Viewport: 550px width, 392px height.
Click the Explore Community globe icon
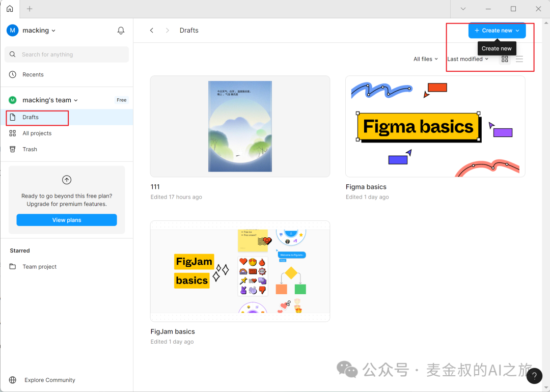(13, 380)
